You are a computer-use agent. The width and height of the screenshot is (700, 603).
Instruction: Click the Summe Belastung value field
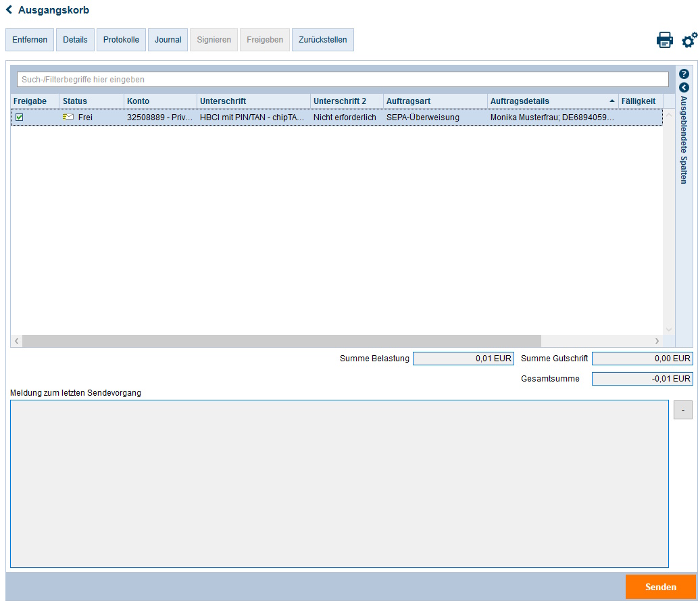(x=464, y=359)
